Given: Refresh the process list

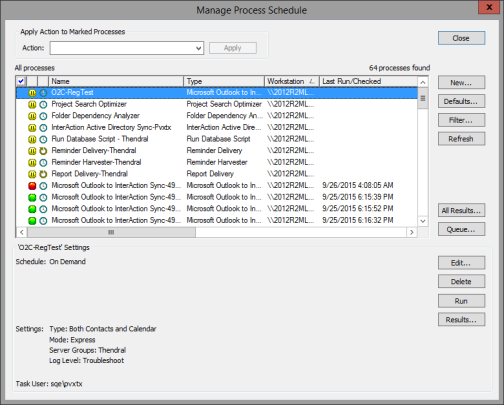Looking at the screenshot, I should point(461,139).
